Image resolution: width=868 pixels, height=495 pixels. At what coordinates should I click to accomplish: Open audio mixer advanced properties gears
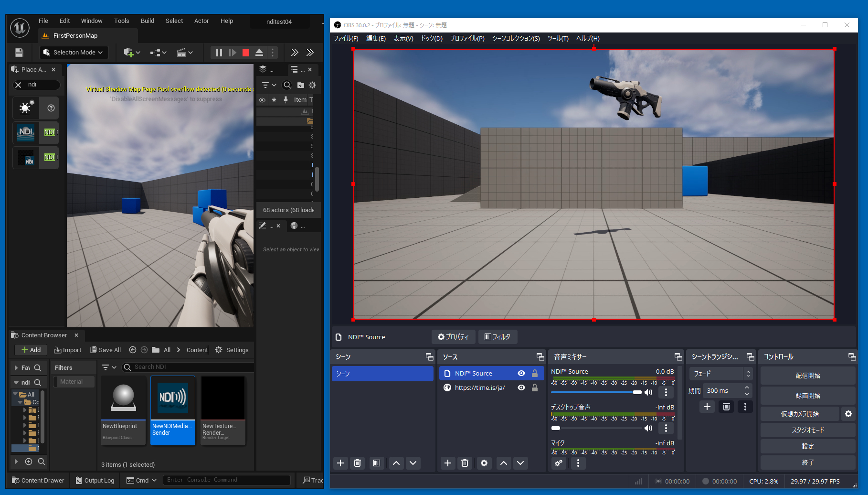coord(559,463)
